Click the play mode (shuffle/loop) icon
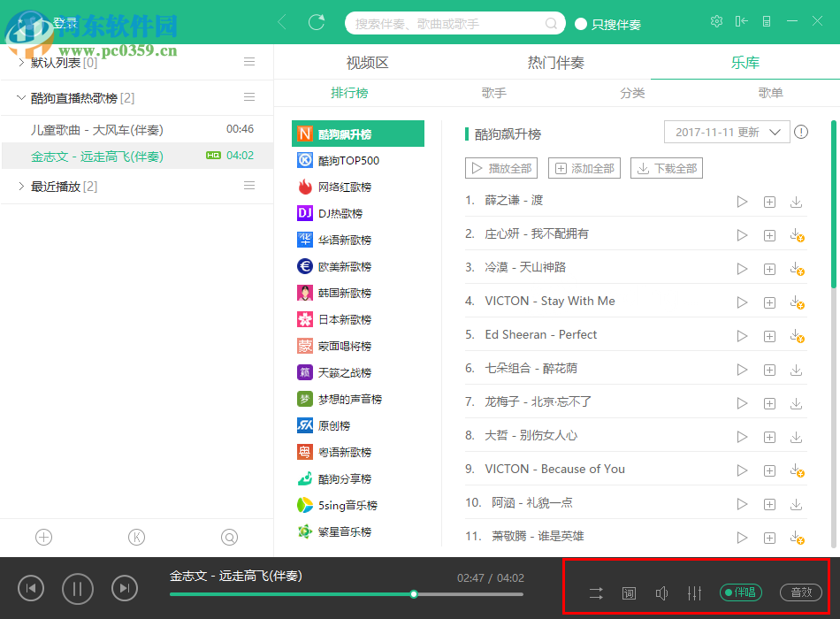Screen dimensions: 840x619 [x=596, y=593]
